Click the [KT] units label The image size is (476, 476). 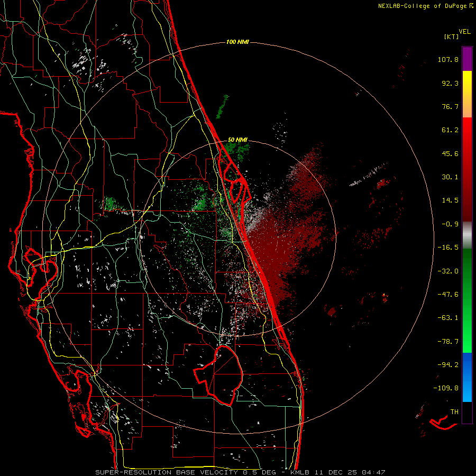pos(451,36)
